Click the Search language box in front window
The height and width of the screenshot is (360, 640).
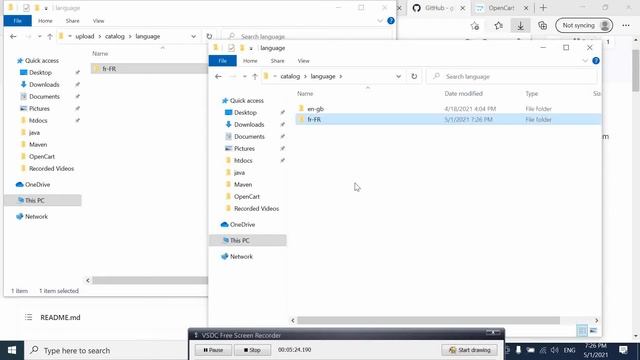coord(512,76)
